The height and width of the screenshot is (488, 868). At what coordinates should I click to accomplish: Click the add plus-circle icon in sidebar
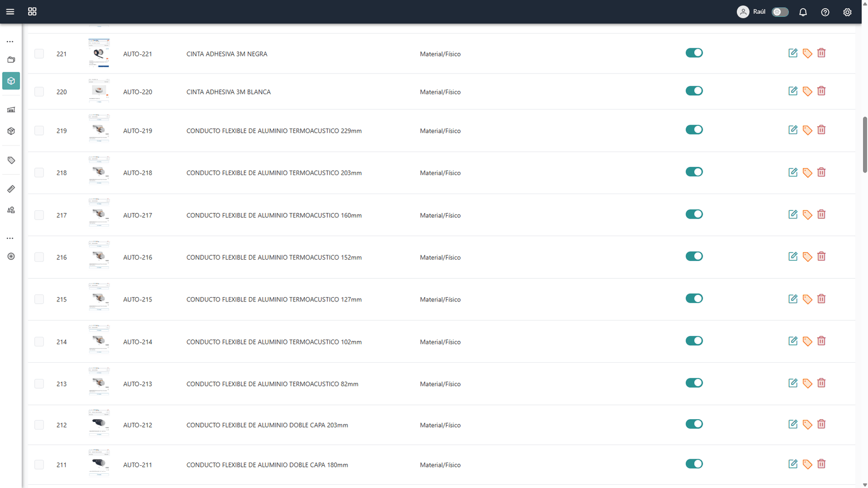tap(11, 256)
